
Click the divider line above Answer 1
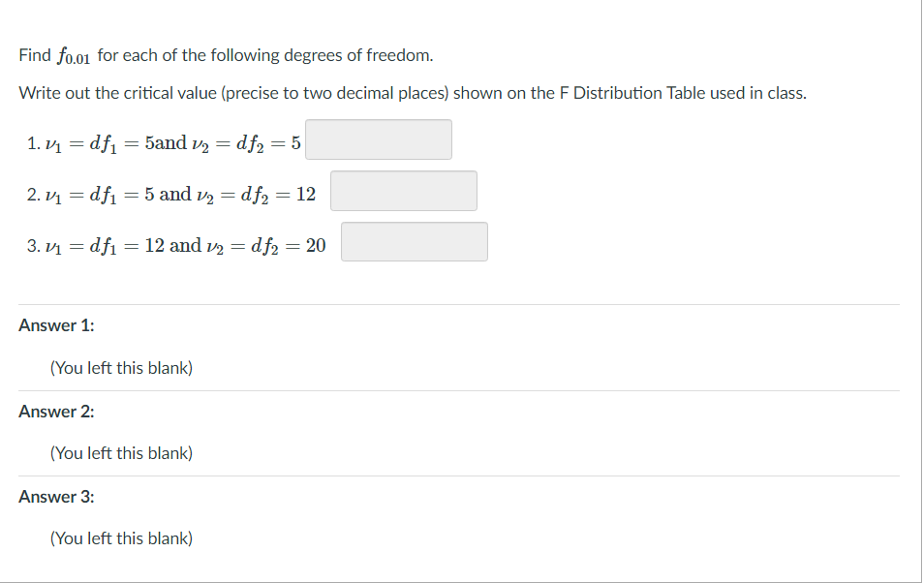pos(459,301)
